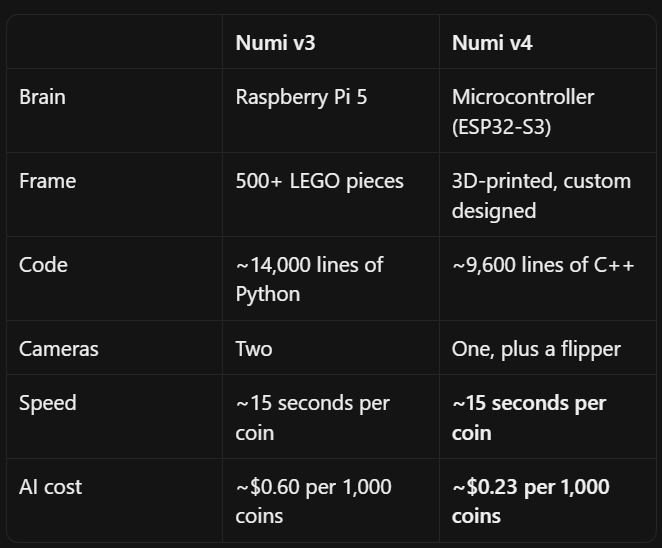Click the One, plus a flipper cell

click(548, 348)
